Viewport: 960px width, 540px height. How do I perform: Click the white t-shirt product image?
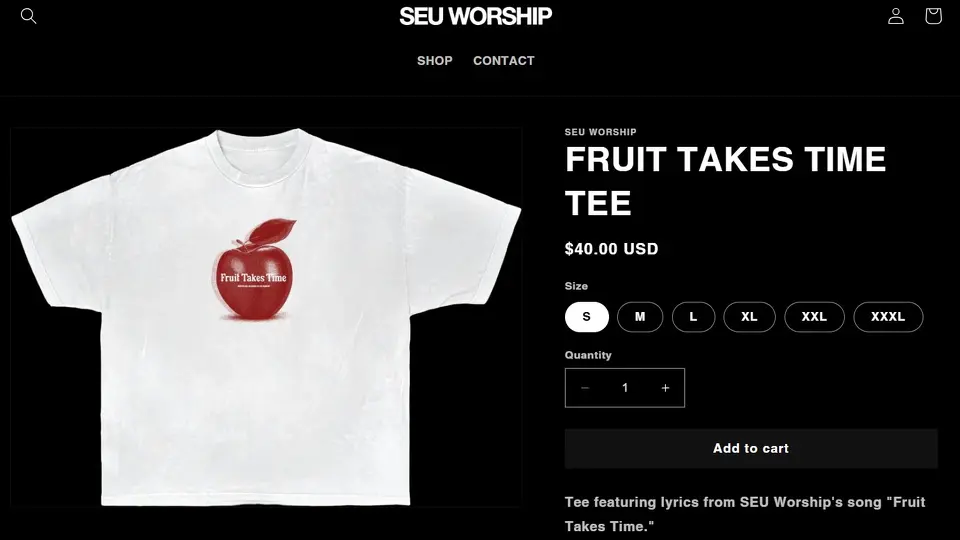(266, 317)
